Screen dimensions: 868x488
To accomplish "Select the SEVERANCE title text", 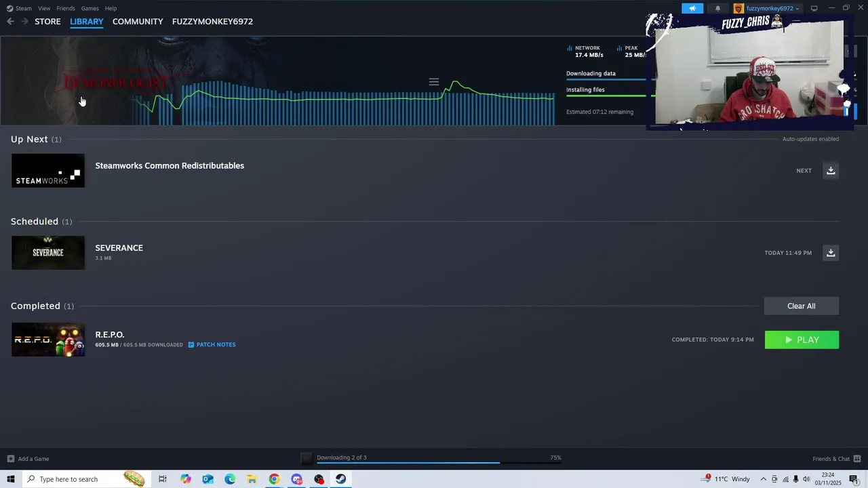I will click(119, 248).
